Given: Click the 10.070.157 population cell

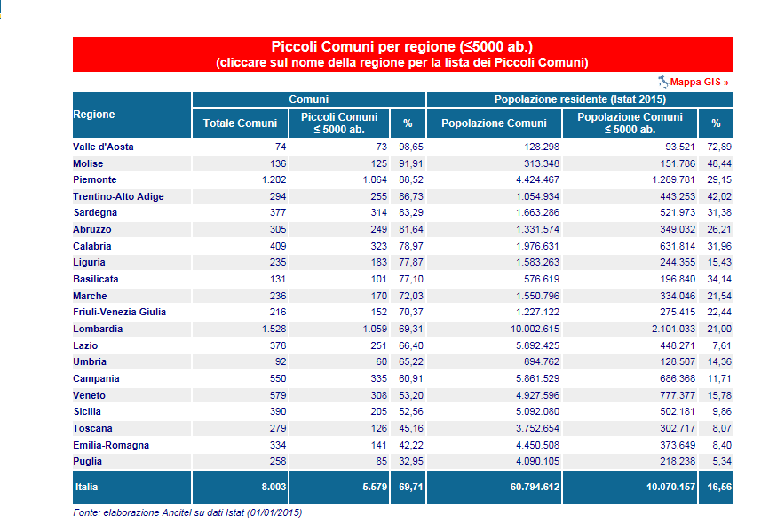Looking at the screenshot, I should [630, 487].
